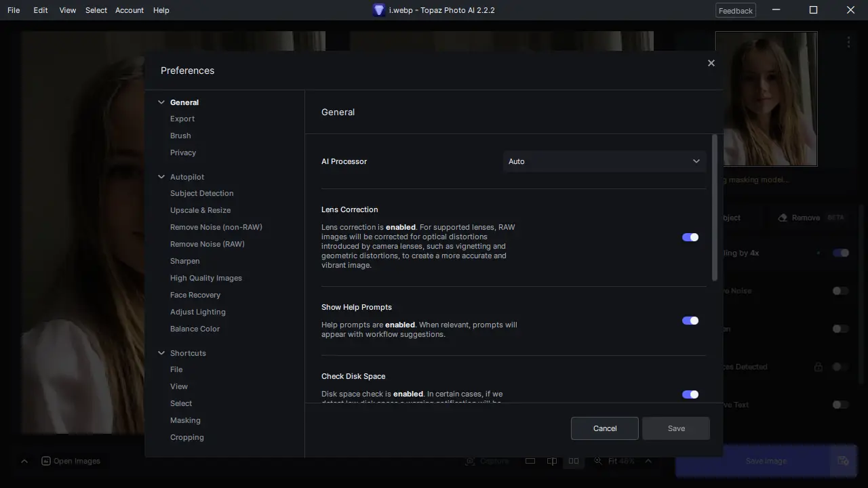This screenshot has width=868, height=488.
Task: Select Subject Detection under Autopilot
Action: coord(202,193)
